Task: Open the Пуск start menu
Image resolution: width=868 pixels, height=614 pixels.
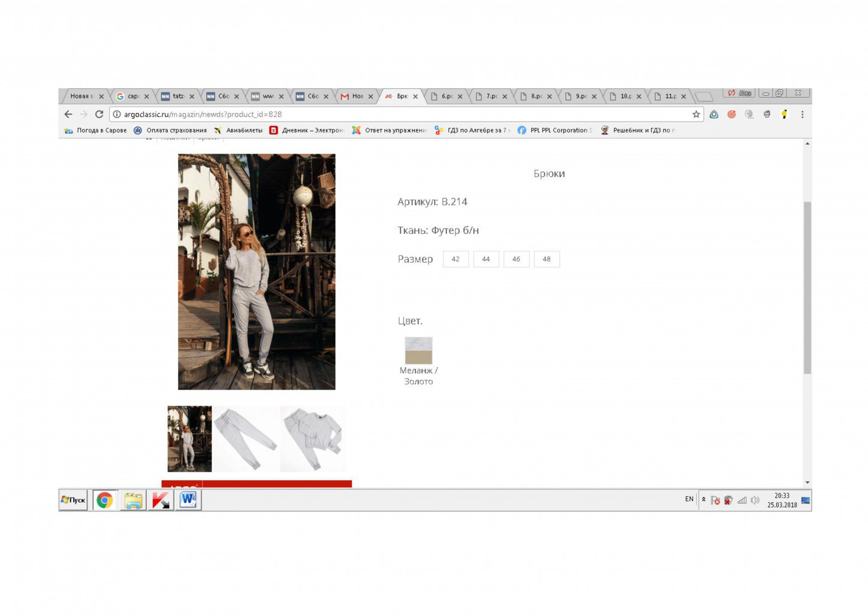Action: [73, 500]
